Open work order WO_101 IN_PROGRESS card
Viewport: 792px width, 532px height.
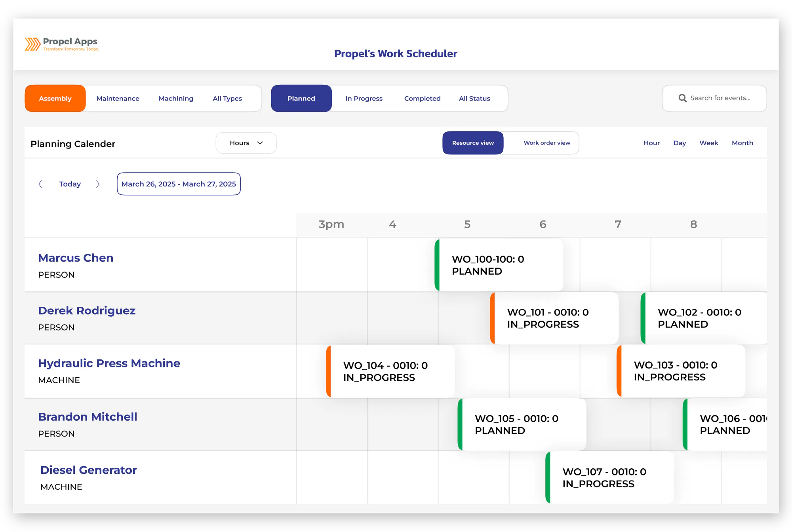coord(554,318)
